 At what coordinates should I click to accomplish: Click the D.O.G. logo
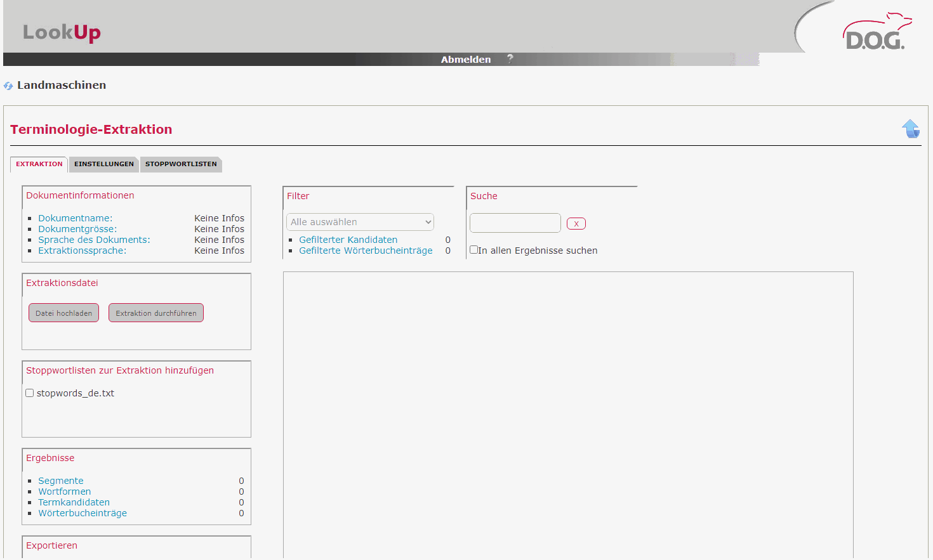point(876,34)
